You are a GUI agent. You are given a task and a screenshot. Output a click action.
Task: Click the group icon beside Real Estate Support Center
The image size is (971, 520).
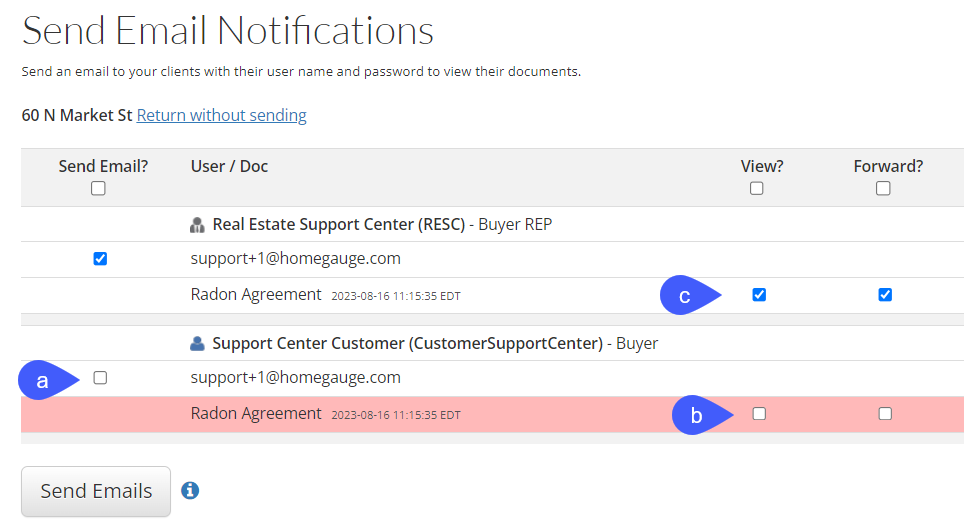(198, 225)
